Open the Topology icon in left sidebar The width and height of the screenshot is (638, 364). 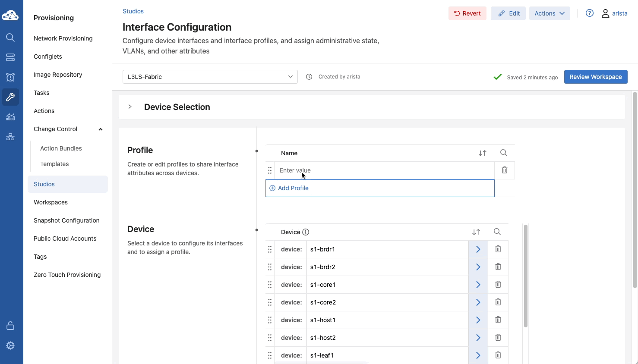10,137
